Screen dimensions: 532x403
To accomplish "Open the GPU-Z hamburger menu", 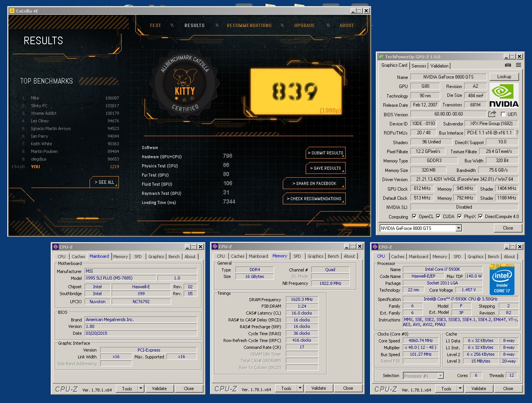I will (x=518, y=65).
